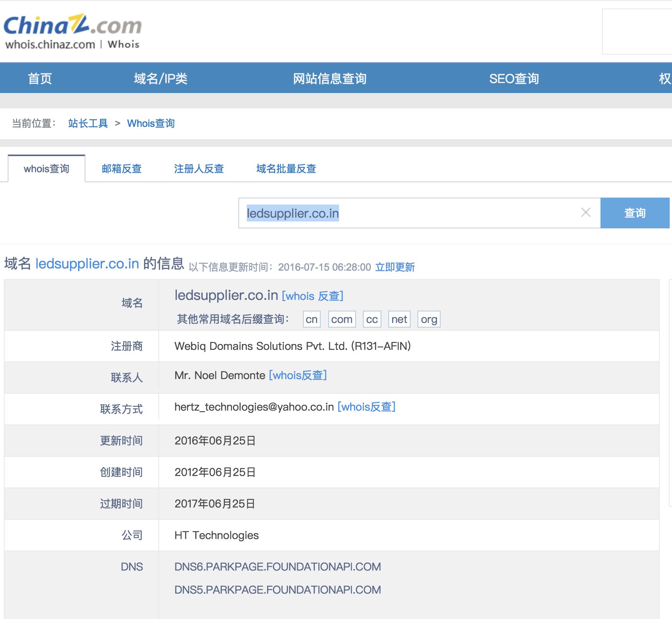Open the SEO查询 menu
The height and width of the screenshot is (619, 672).
(514, 78)
